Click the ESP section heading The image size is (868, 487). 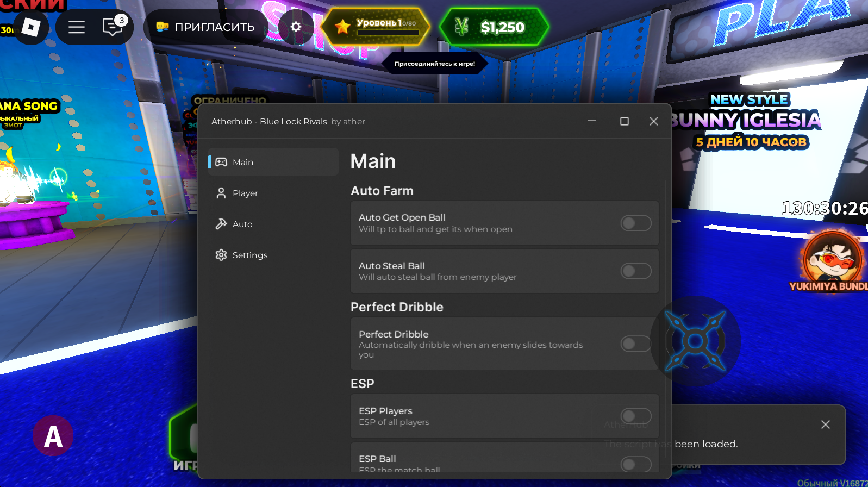(363, 384)
